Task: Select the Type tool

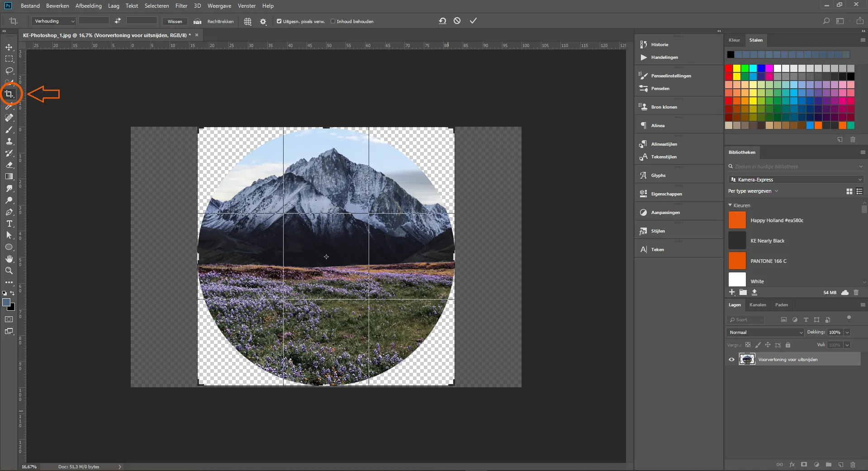Action: click(x=9, y=224)
